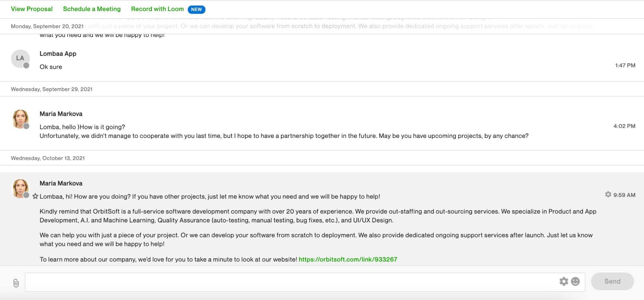Open message options gear beside 9:59 AM
The height and width of the screenshot is (300, 644).
point(608,194)
